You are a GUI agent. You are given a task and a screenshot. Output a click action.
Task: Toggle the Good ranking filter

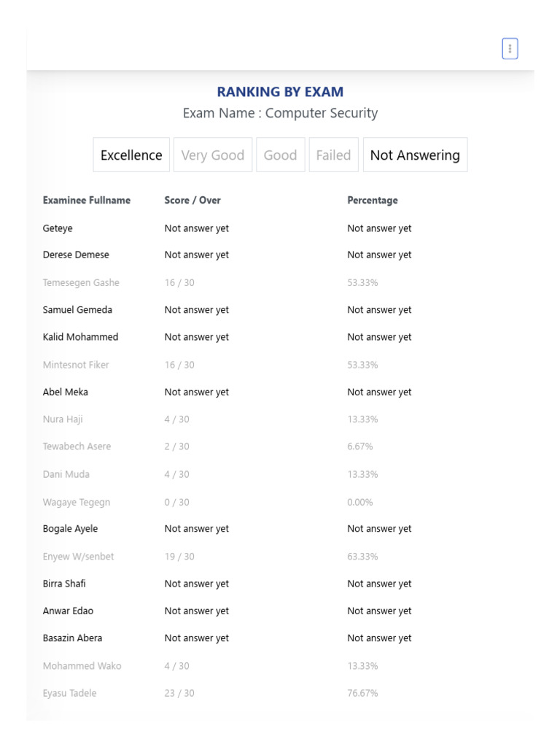(280, 155)
